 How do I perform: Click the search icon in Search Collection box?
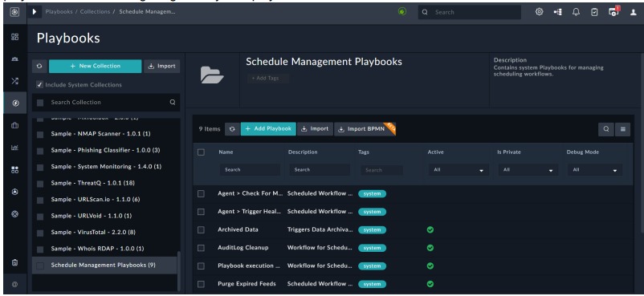pyautogui.click(x=173, y=102)
